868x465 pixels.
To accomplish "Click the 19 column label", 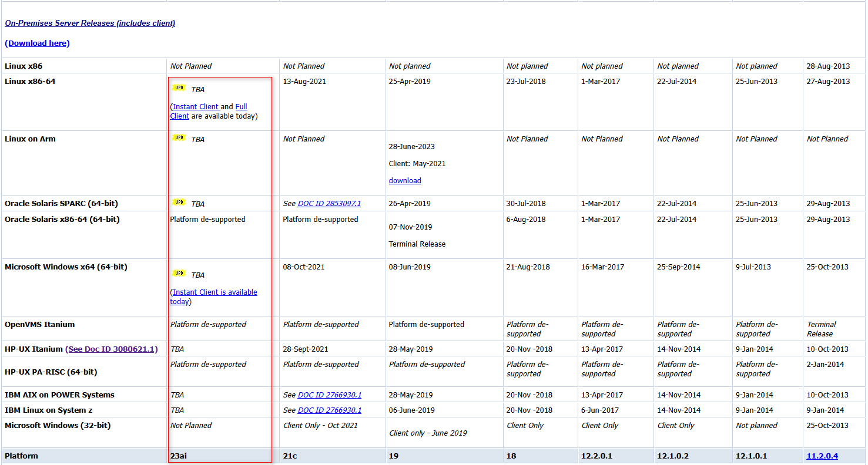I will [394, 456].
